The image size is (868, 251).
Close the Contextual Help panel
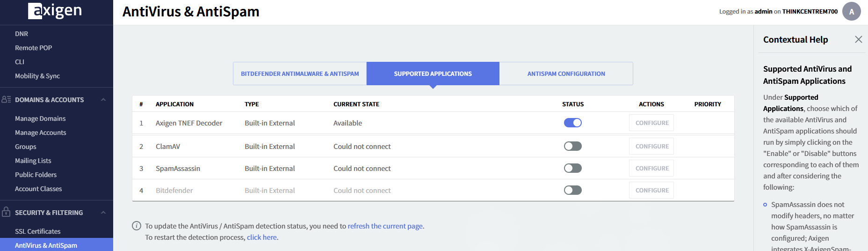click(858, 39)
